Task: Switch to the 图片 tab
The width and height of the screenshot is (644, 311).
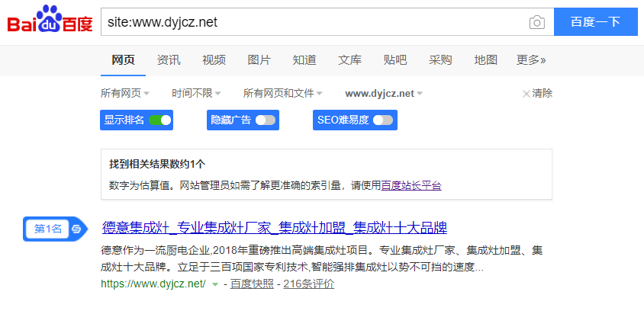Action: 259,60
